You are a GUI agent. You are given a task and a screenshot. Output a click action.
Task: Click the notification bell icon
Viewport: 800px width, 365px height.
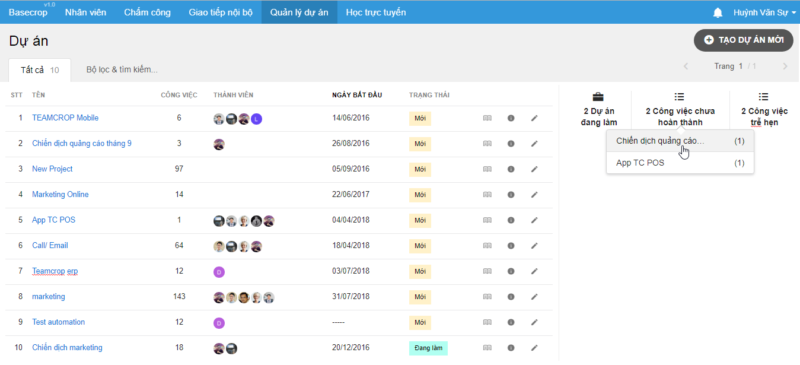tap(717, 13)
